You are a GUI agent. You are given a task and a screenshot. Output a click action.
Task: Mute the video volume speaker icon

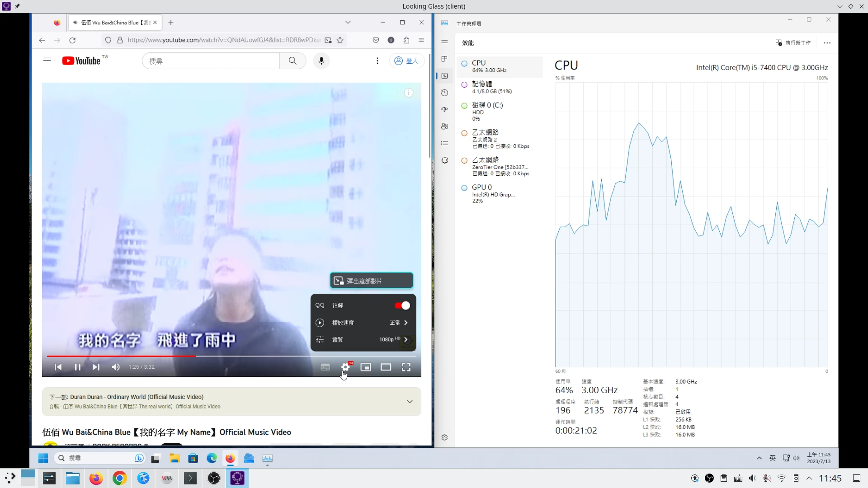click(x=116, y=367)
